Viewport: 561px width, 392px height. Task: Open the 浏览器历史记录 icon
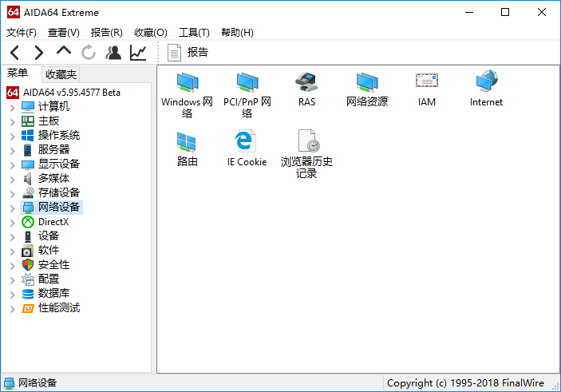(x=306, y=154)
